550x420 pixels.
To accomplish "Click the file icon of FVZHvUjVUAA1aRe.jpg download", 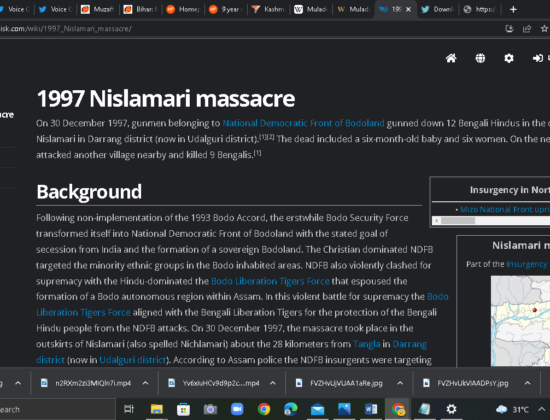I will [x=299, y=383].
